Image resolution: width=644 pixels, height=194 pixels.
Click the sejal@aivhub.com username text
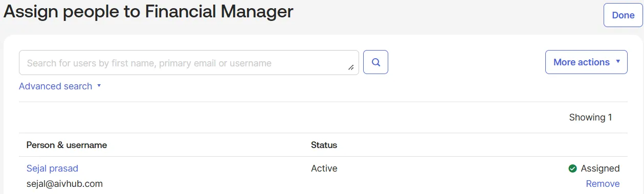click(64, 184)
